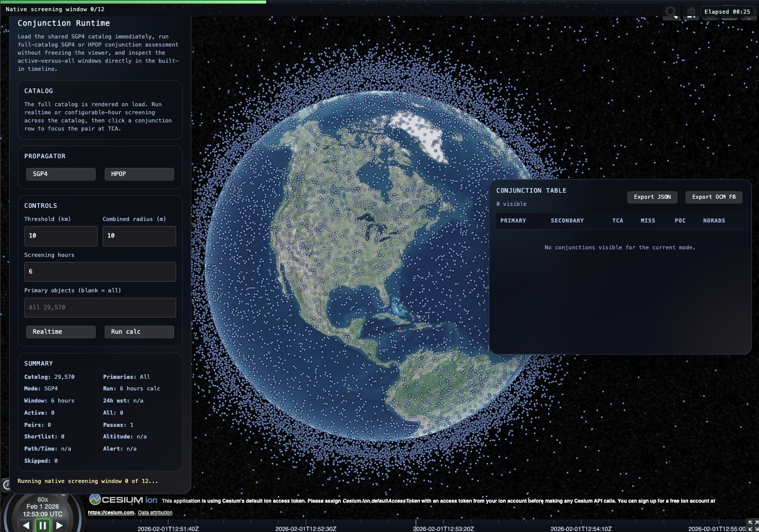Play the animation in reverse
The width and height of the screenshot is (759, 532).
[x=26, y=525]
